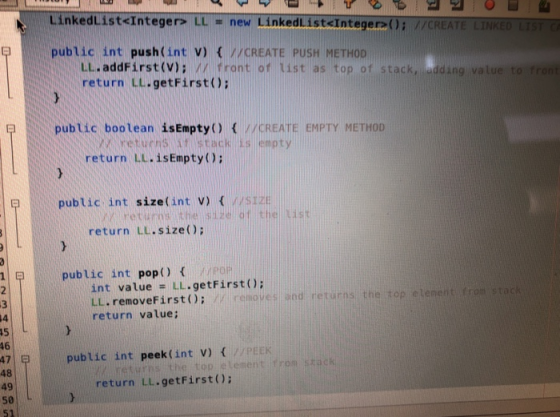This screenshot has height=417, width=560.
Task: Click the //PEEK comment
Action: (x=252, y=352)
